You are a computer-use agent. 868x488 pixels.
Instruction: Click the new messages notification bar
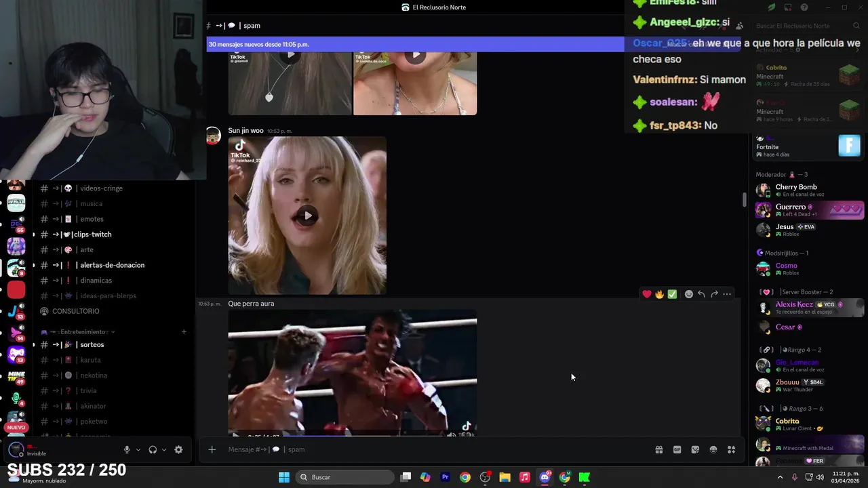click(415, 44)
